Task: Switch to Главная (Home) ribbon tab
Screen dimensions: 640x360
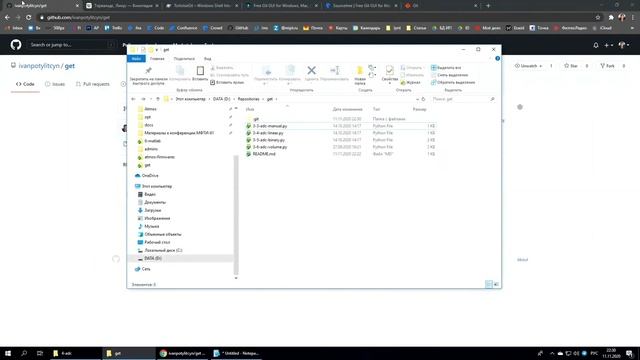Action: pyautogui.click(x=157, y=59)
